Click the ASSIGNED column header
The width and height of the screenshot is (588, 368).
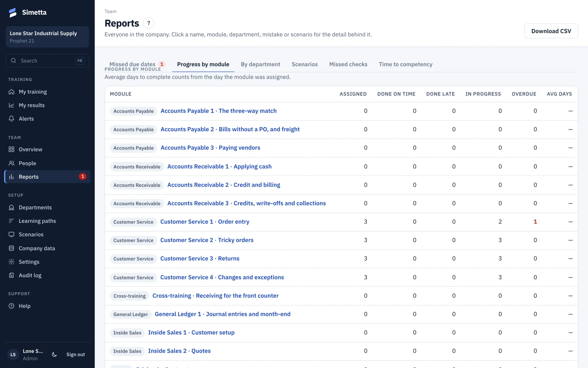click(353, 94)
